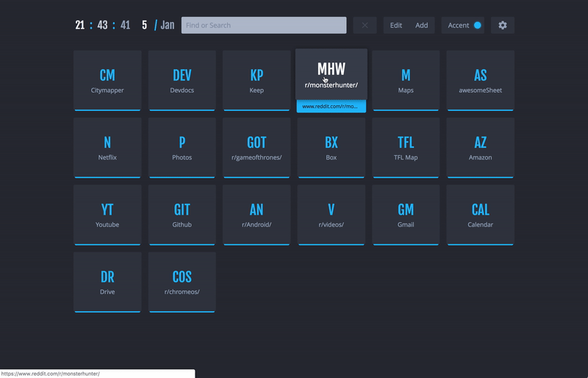Open the TFL Map tile

click(406, 148)
